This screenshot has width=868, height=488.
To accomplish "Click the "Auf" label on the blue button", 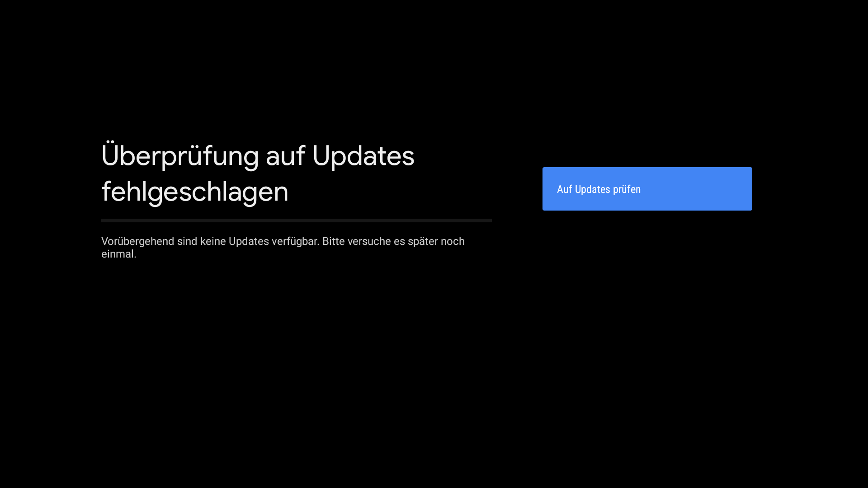I will (x=564, y=189).
